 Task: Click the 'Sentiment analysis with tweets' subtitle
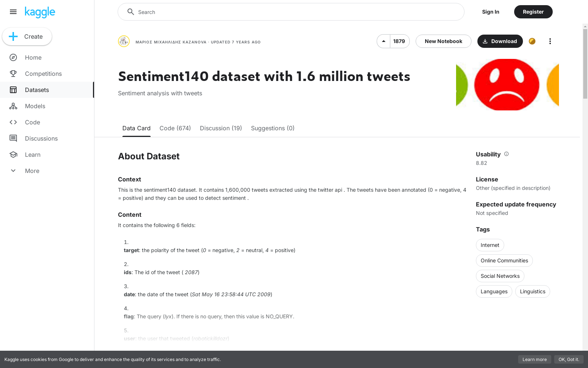(x=160, y=93)
